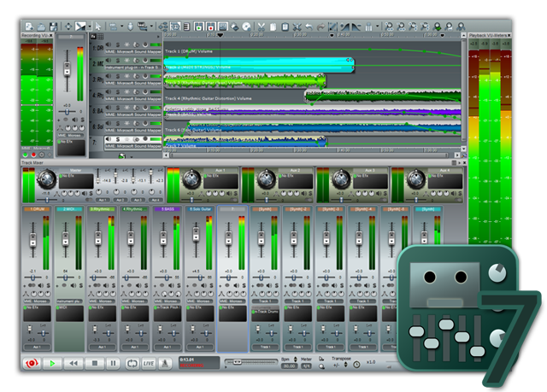This screenshot has height=392, width=547.
Task: Click the last zoom magnifier icon
Action: 461,26
